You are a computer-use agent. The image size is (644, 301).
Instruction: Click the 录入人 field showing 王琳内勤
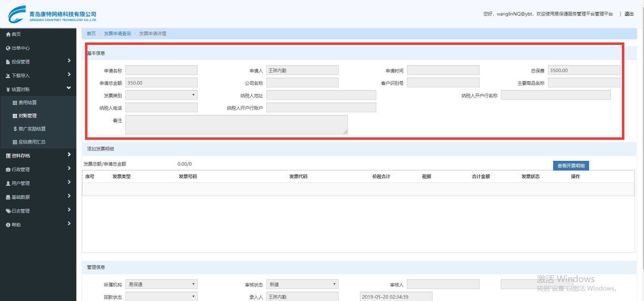pos(302,297)
